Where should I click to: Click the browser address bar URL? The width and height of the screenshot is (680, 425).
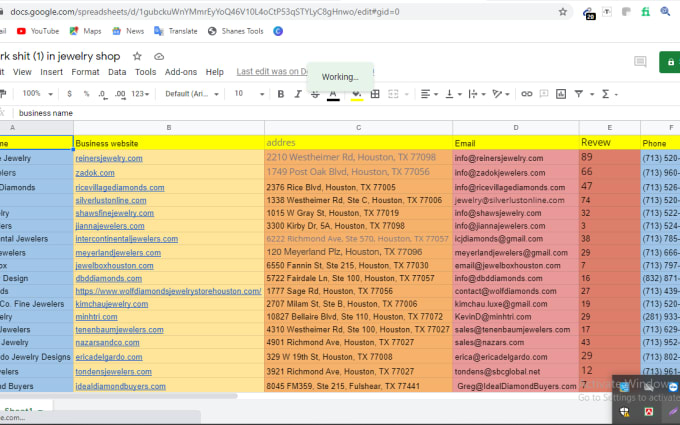(x=204, y=12)
